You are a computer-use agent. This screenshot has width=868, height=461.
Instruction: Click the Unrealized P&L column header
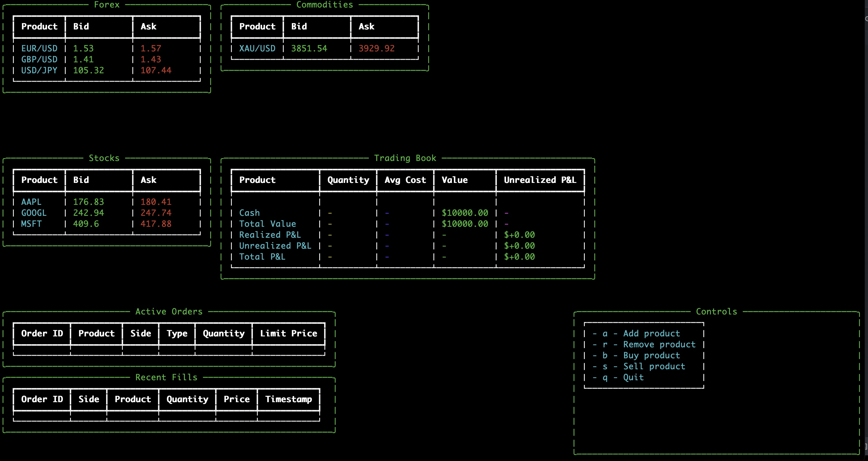pyautogui.click(x=540, y=180)
